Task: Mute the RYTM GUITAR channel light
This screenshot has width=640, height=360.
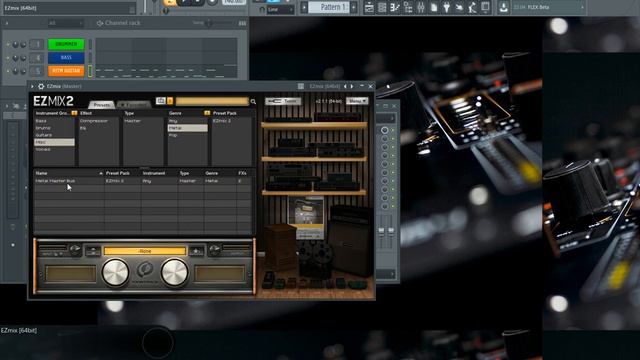Action: (x=7, y=71)
